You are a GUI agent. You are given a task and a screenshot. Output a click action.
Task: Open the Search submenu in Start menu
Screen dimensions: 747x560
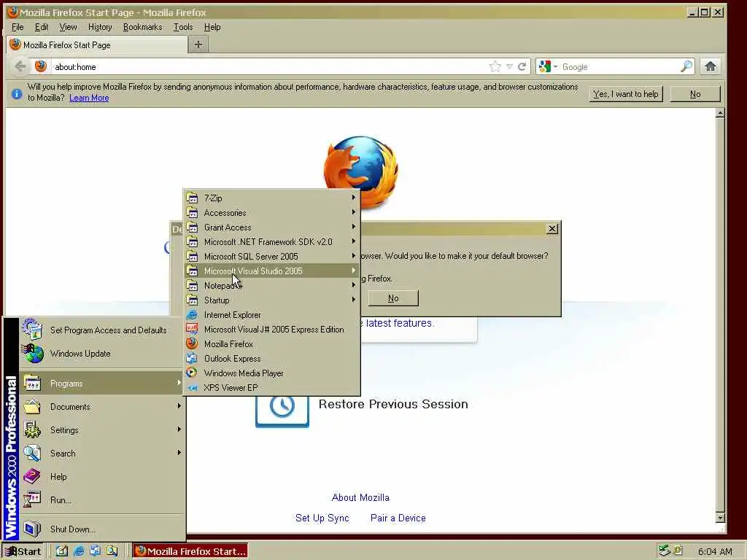point(101,454)
